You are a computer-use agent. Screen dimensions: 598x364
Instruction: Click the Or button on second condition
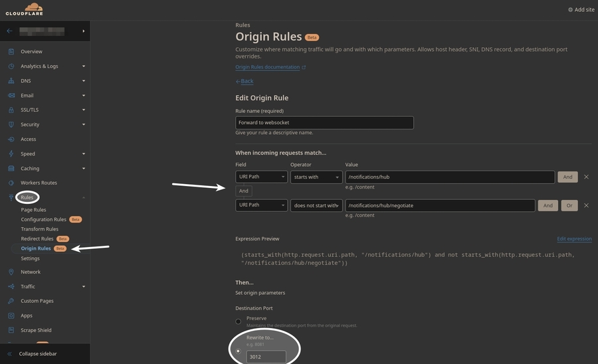[569, 206]
